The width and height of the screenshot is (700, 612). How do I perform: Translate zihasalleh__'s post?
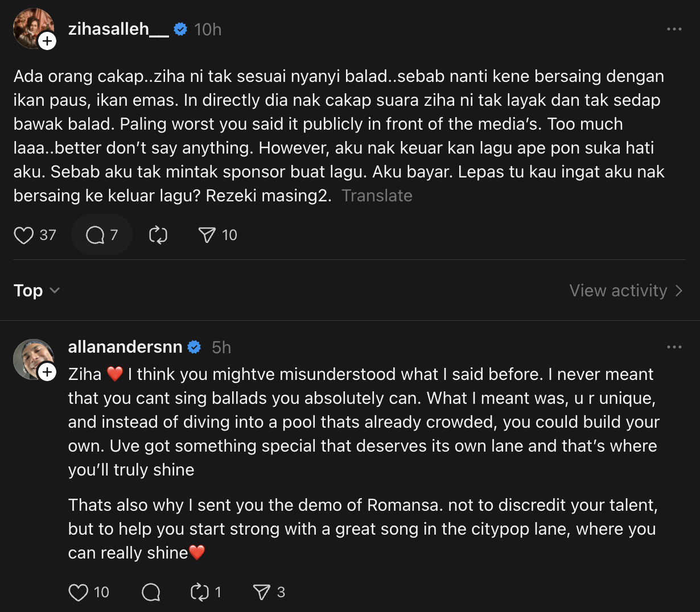pyautogui.click(x=377, y=196)
